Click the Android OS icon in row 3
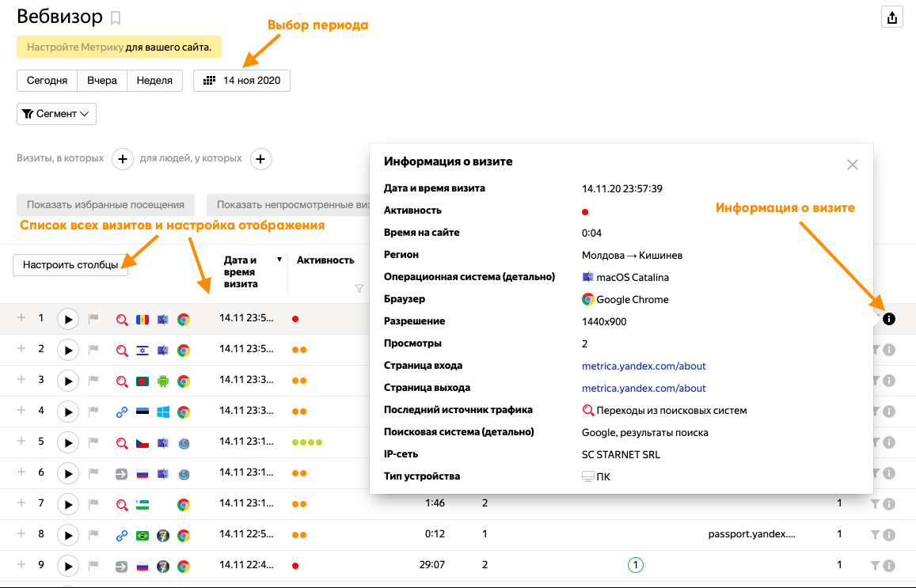Viewport: 916px width, 588px height. coord(163,381)
